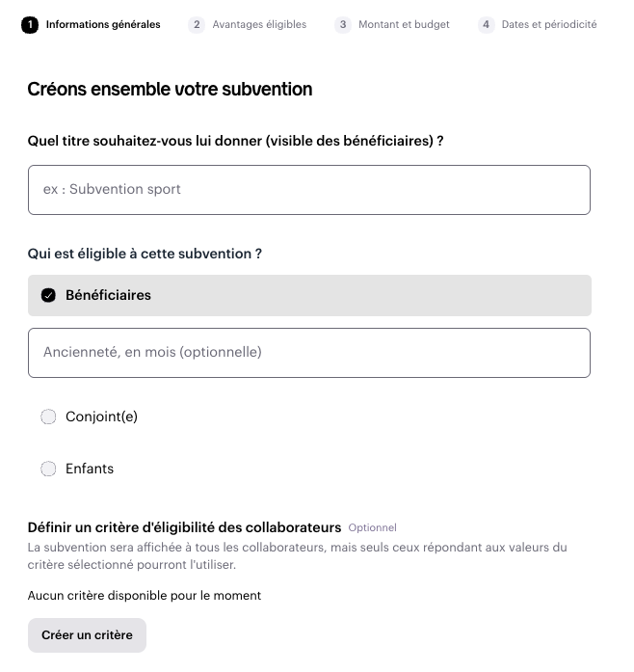
Task: Click the Optionnel tag text
Action: tap(372, 528)
